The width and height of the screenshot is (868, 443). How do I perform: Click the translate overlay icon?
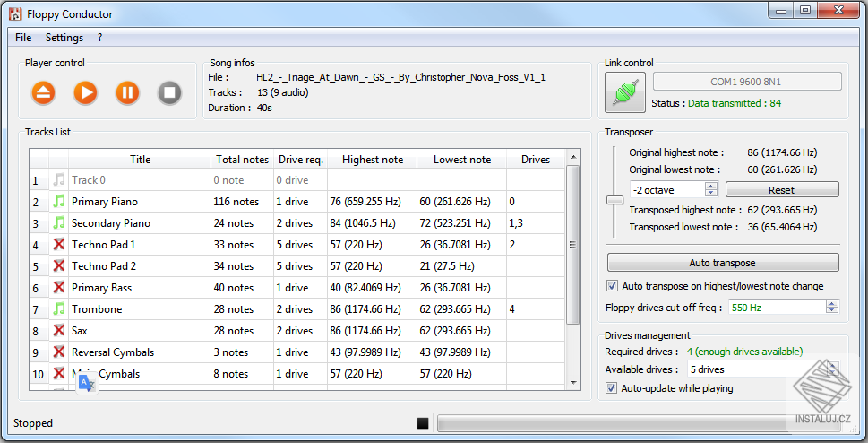coord(86,383)
